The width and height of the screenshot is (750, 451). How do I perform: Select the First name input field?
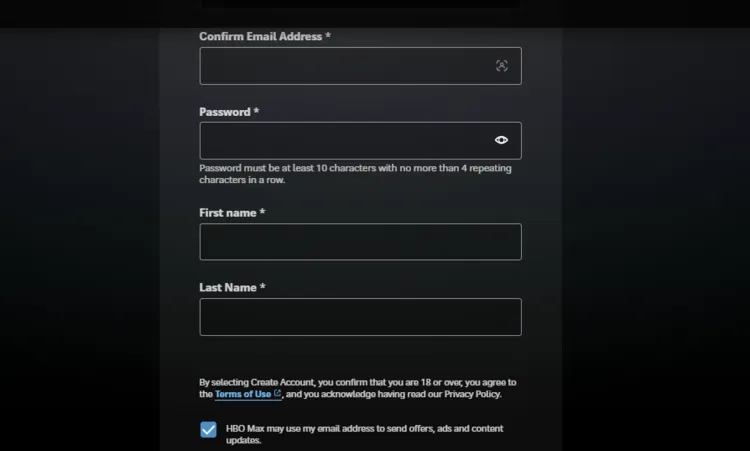(x=360, y=242)
